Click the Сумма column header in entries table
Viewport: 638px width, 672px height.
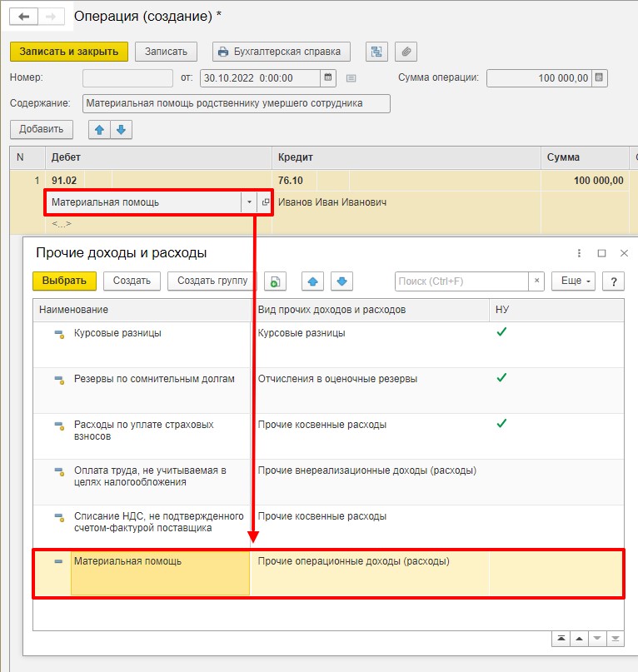pos(585,157)
